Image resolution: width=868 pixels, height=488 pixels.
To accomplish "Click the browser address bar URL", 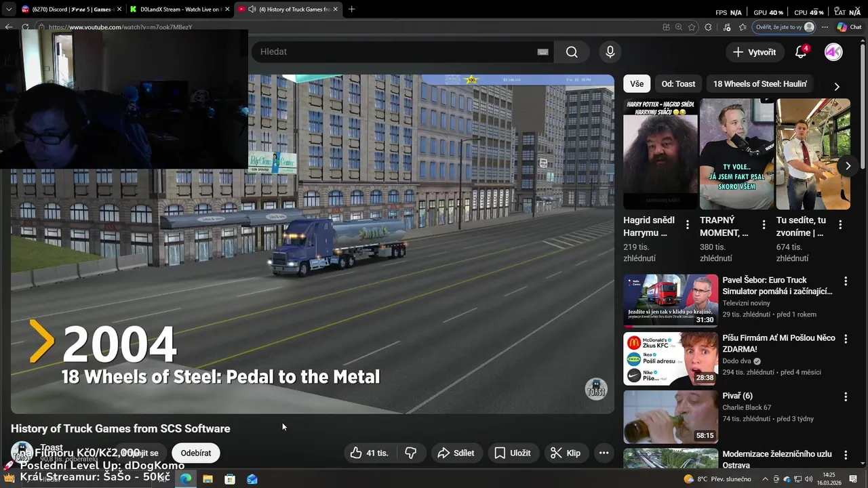I will [121, 27].
